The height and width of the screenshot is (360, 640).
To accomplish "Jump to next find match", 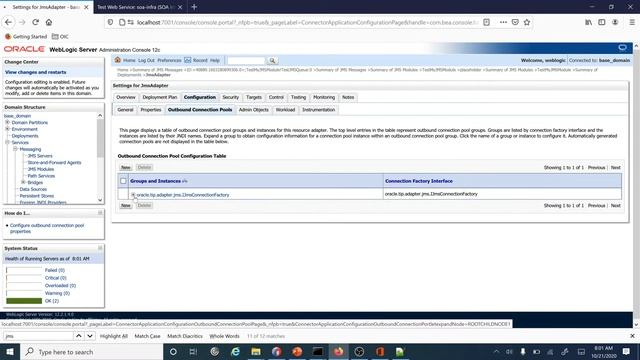I will [x=90, y=336].
